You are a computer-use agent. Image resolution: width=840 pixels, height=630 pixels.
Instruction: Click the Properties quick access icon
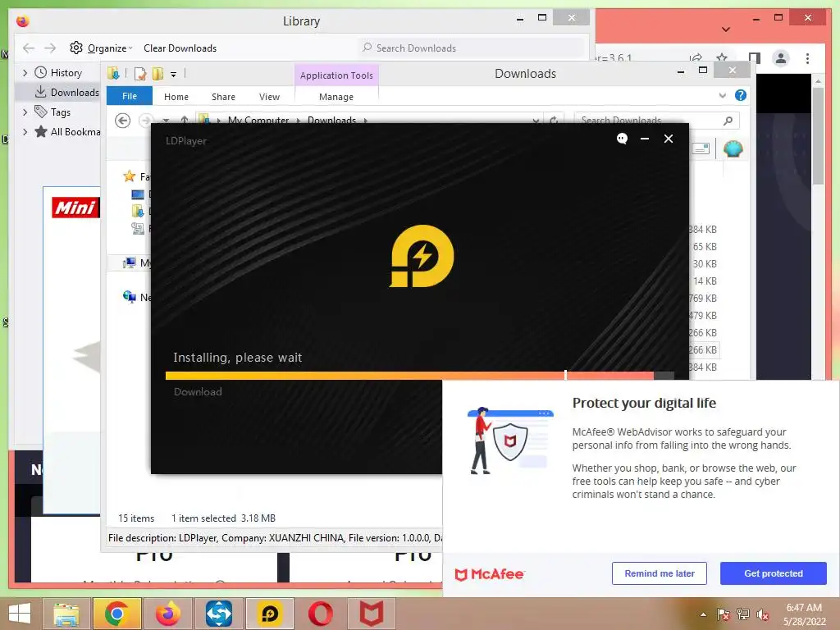tap(140, 73)
